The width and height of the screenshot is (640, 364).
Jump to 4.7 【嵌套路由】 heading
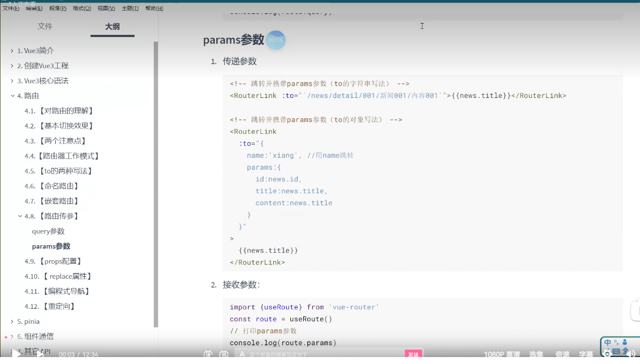(52, 201)
